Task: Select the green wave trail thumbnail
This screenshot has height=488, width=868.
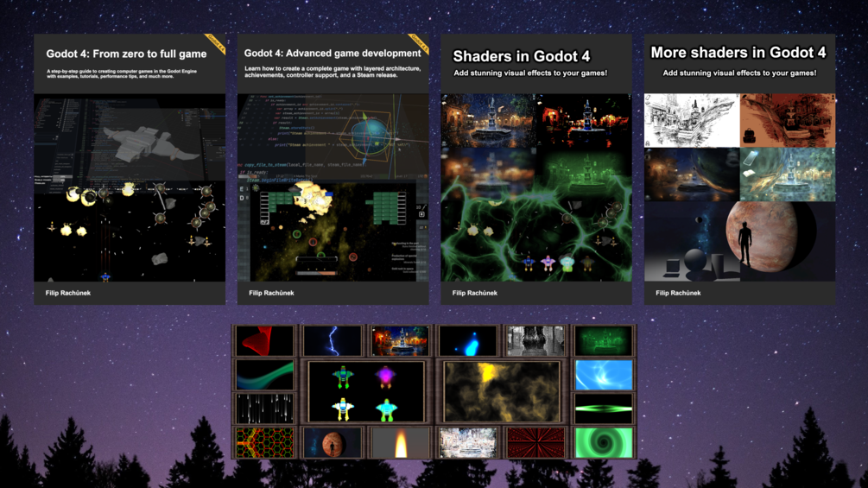Action: tap(264, 375)
